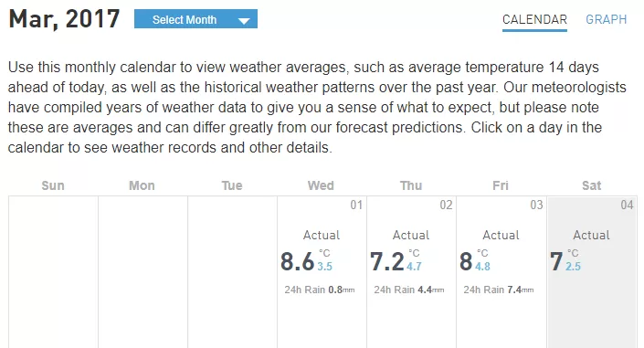The height and width of the screenshot is (348, 644).
Task: Click the 8 temperature on Friday
Action: tap(466, 262)
